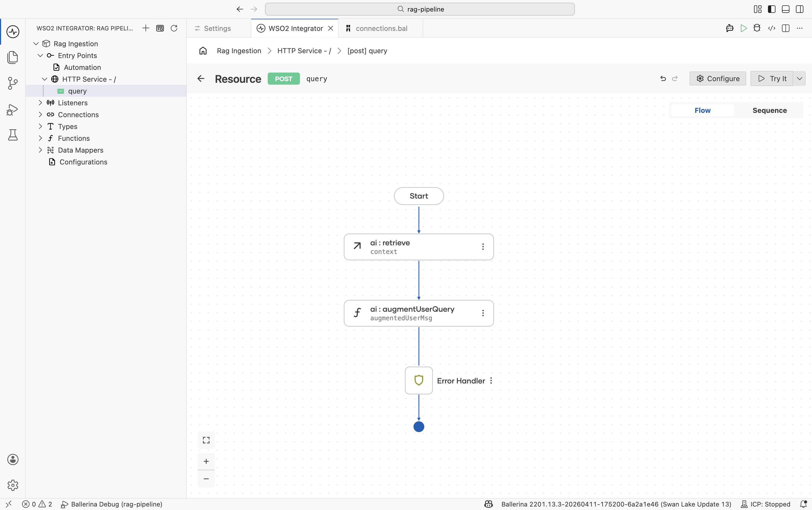Expand Types section

41,127
